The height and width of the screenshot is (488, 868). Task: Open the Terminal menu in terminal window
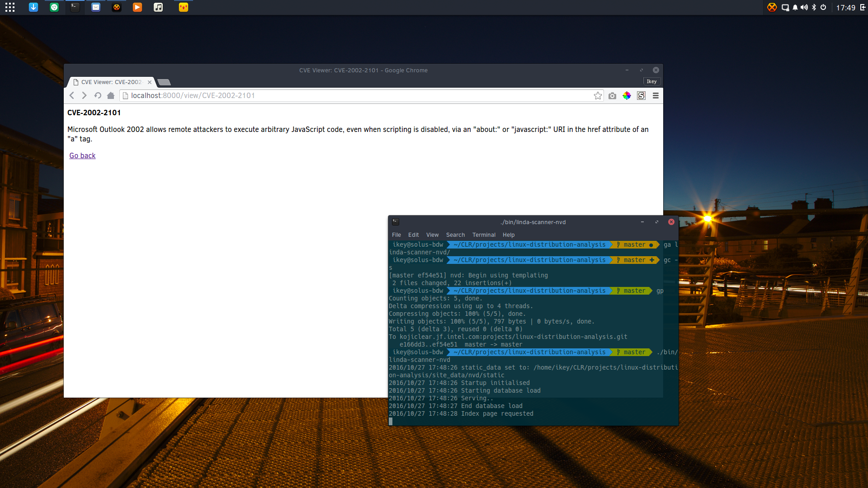click(484, 235)
